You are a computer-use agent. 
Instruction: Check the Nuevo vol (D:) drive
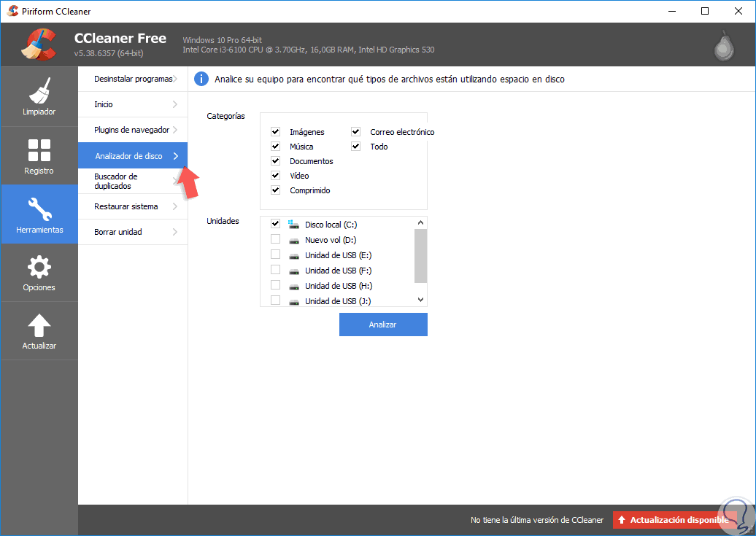pos(275,239)
